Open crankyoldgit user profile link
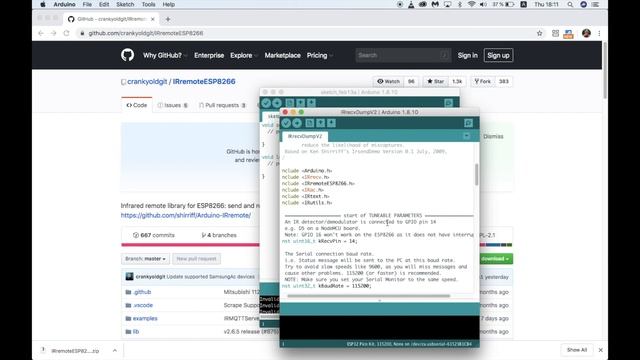640x360 pixels. [x=147, y=82]
